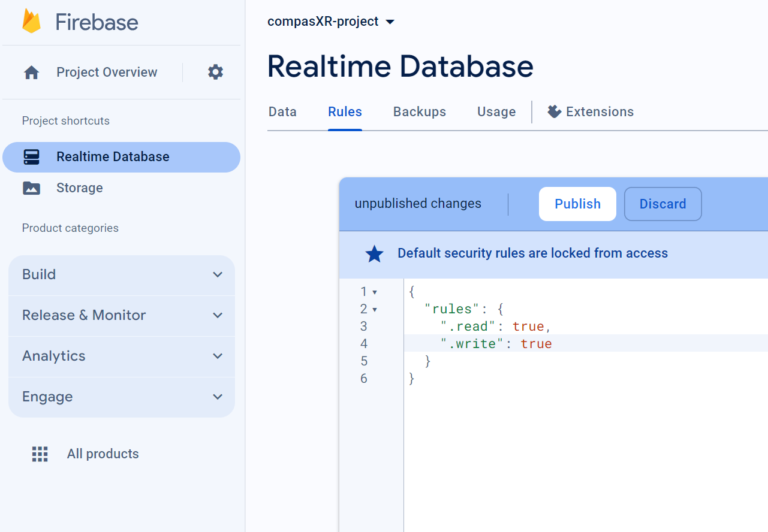This screenshot has width=768, height=532.
Task: Expand the Build category
Action: tap(218, 274)
